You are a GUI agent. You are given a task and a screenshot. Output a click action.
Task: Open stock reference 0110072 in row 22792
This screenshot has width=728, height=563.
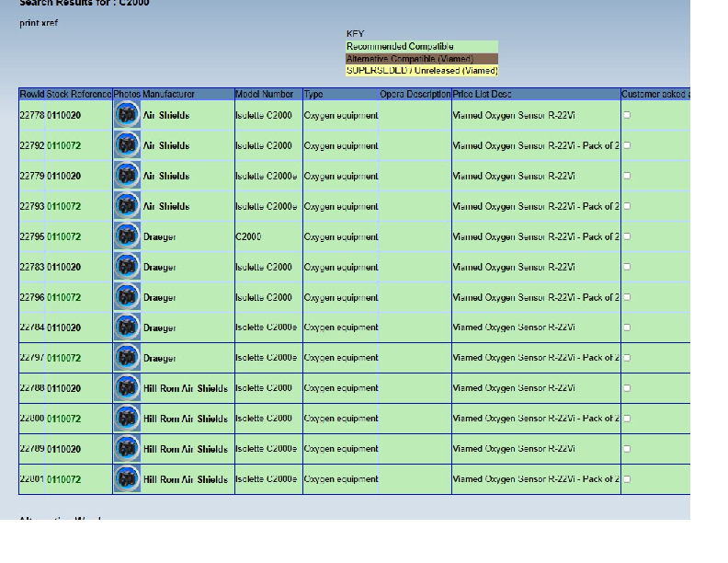64,145
